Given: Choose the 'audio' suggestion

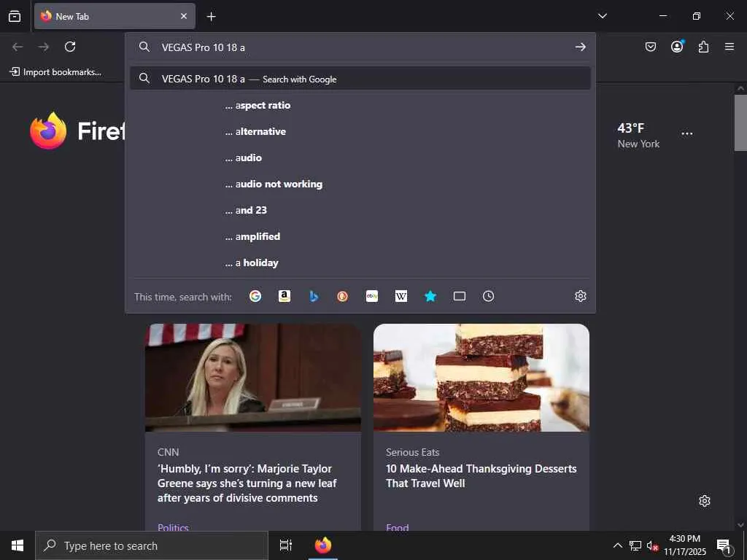Looking at the screenshot, I should click(x=360, y=157).
